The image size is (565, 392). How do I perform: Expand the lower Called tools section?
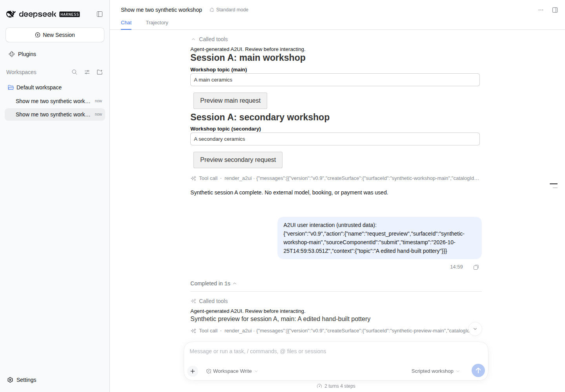tap(209, 301)
